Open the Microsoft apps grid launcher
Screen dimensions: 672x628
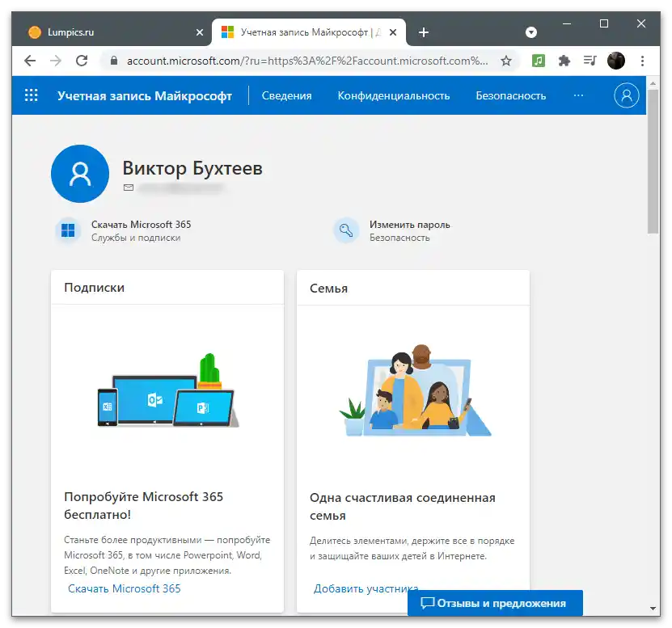31,95
